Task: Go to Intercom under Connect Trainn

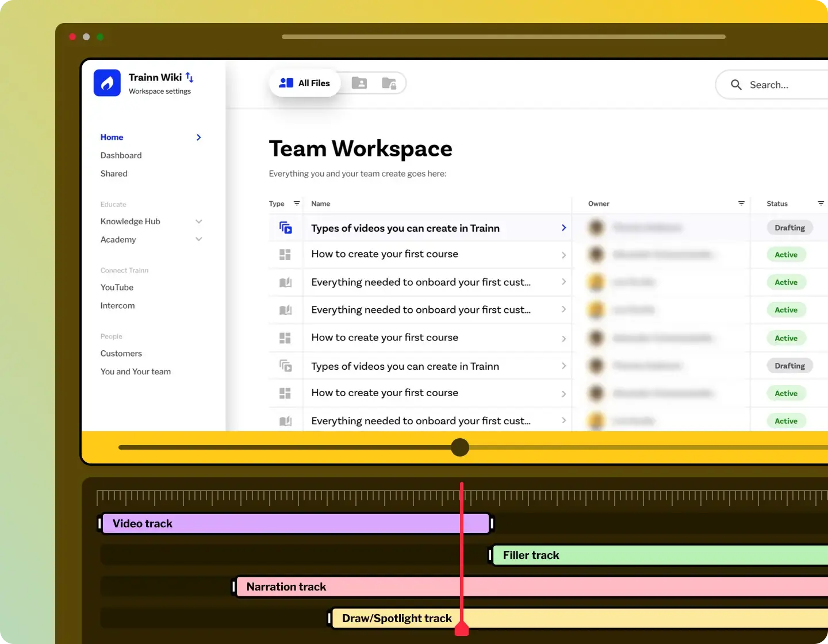Action: coord(117,306)
